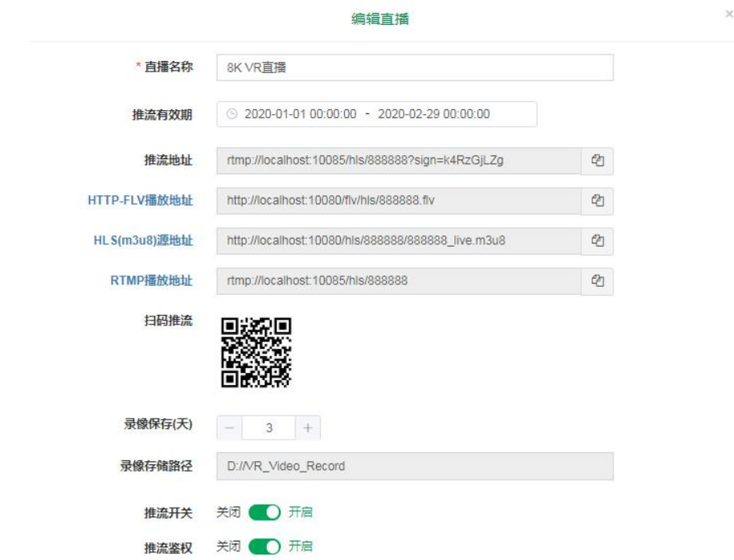Click the 扫码推流 QR code image

(256, 352)
